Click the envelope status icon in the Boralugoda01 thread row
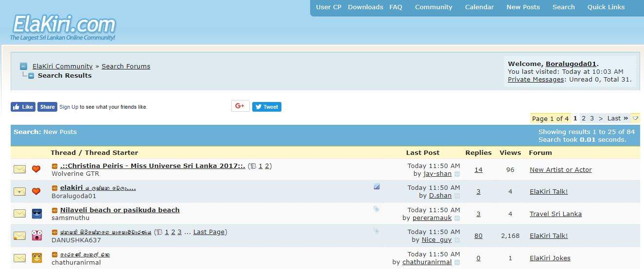Image resolution: width=644 pixels, height=269 pixels. [19, 191]
